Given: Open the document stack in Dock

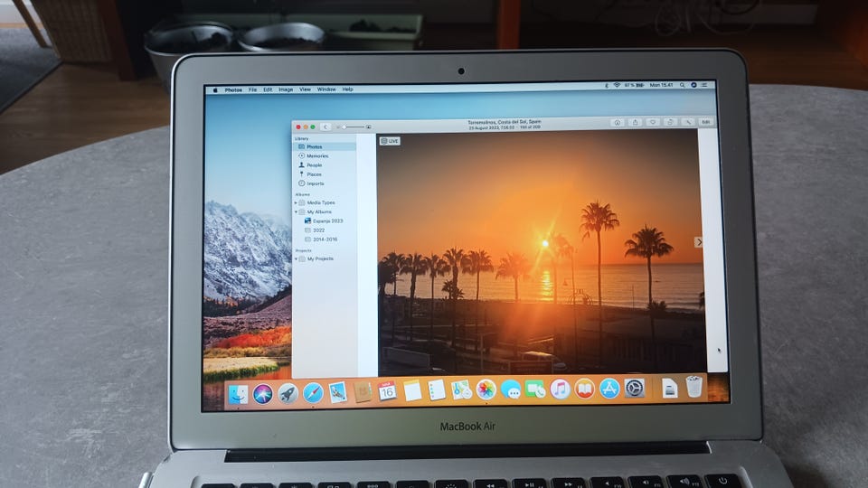Looking at the screenshot, I should click(669, 388).
